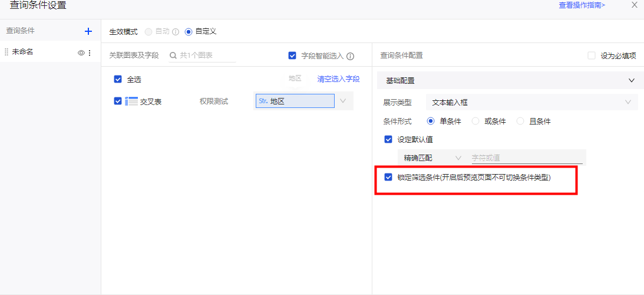Click the drag handle beside 未命名
The height and width of the screenshot is (295, 644).
click(x=6, y=53)
